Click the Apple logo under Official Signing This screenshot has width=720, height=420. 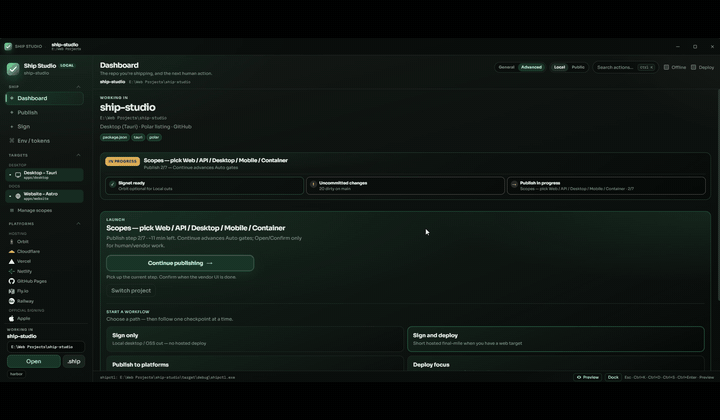(11, 318)
